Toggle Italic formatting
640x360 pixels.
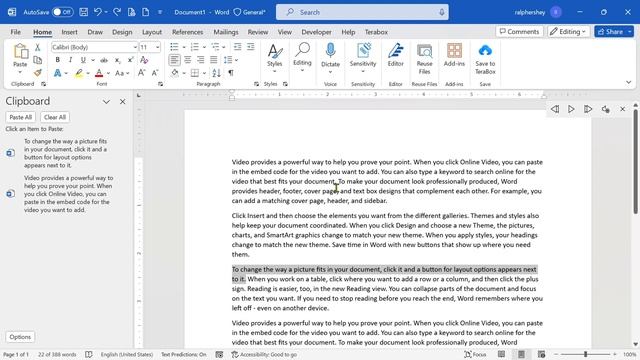[70, 60]
